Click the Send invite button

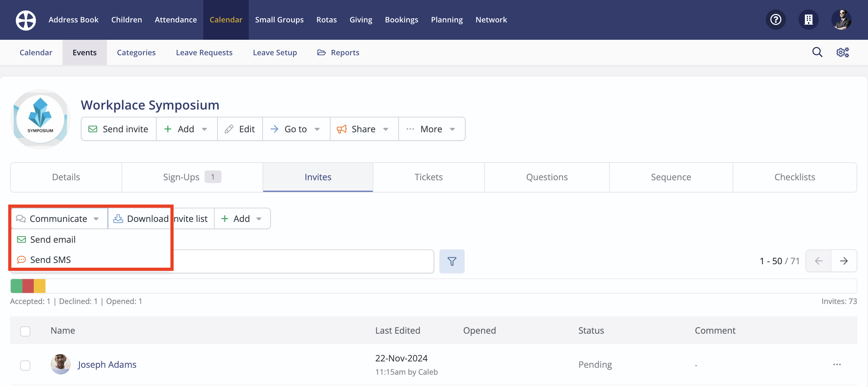coord(119,129)
